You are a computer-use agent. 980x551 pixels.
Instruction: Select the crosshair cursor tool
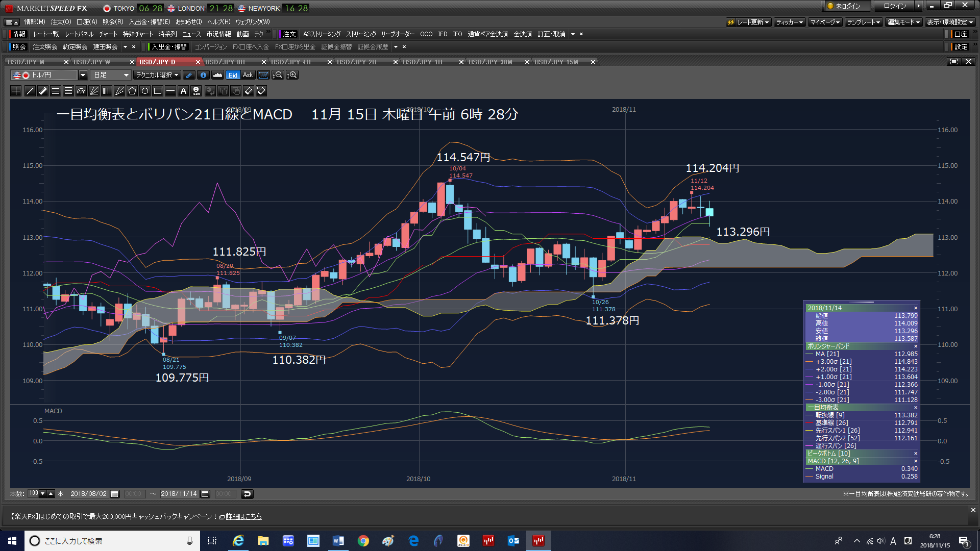click(16, 91)
